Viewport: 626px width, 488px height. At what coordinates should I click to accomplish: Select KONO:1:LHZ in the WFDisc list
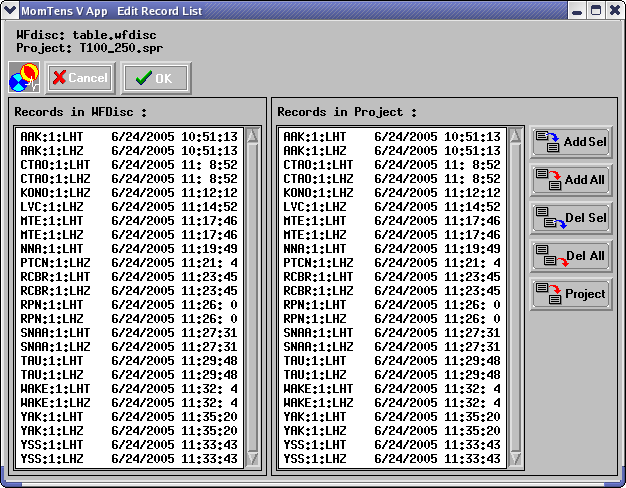129,192
